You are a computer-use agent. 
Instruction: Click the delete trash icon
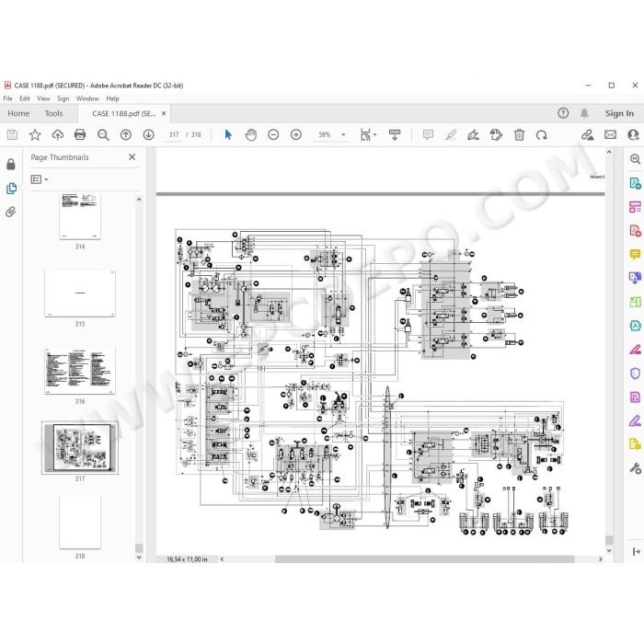[519, 134]
